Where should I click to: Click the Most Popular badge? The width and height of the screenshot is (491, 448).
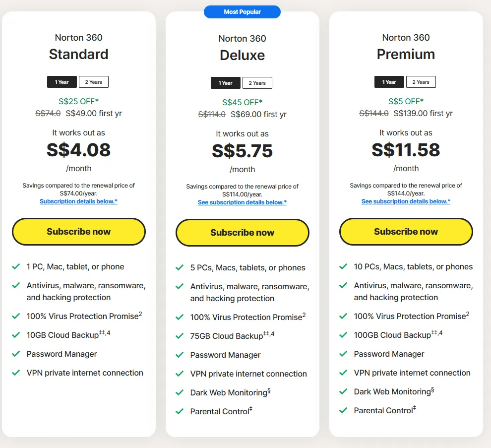coord(242,11)
